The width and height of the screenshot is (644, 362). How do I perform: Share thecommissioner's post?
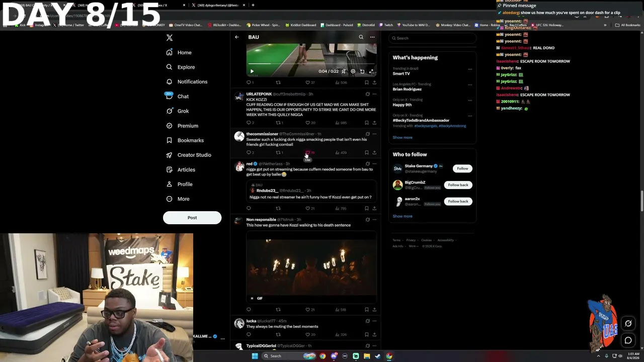coord(374,152)
